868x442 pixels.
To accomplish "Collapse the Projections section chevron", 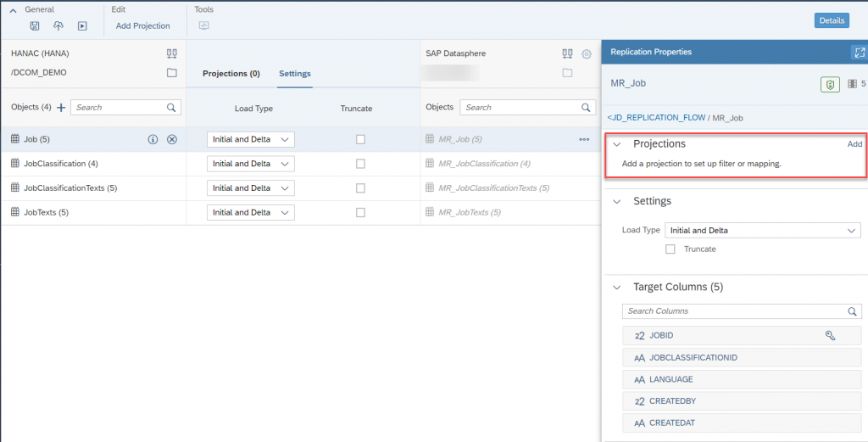I will 617,144.
